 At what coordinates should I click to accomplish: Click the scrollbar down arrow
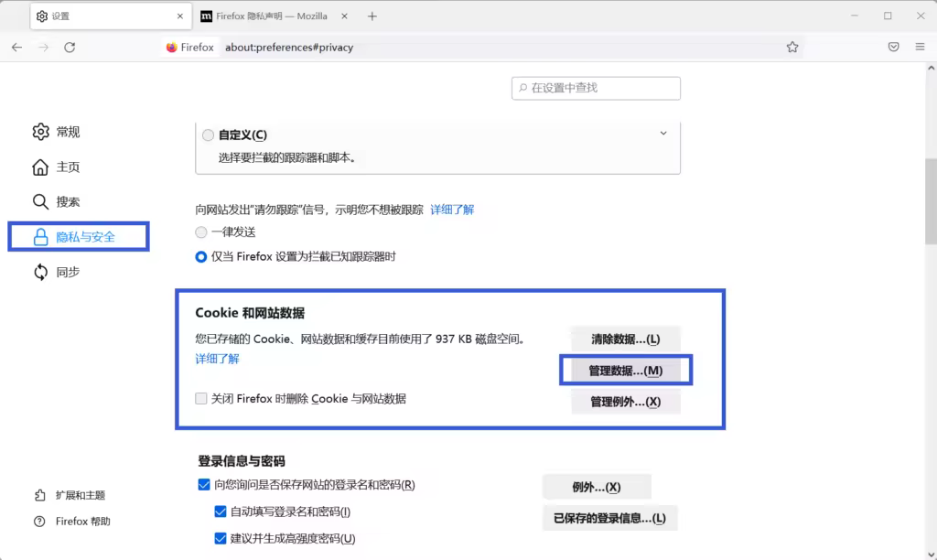point(931,554)
